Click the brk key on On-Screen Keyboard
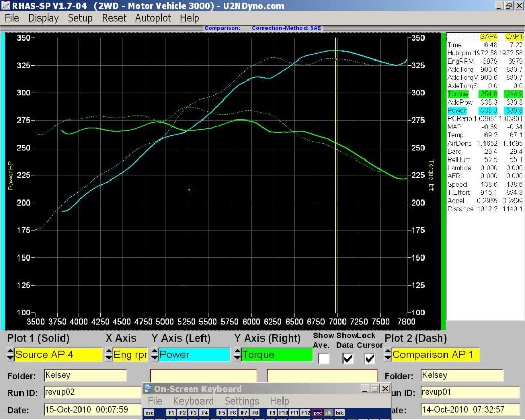 click(x=339, y=413)
